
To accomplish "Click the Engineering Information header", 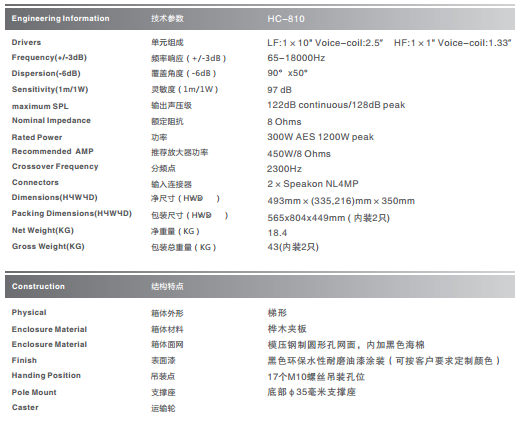I will pos(60,18).
